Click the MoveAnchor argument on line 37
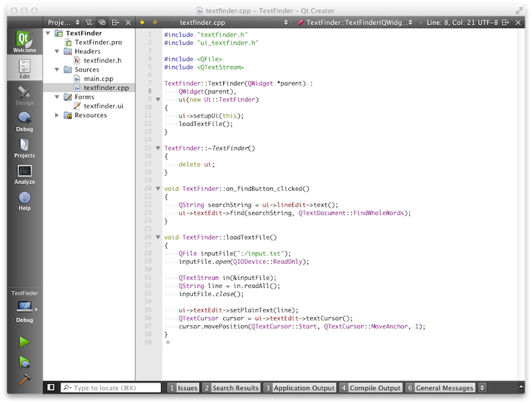The width and height of the screenshot is (532, 404). [389, 326]
